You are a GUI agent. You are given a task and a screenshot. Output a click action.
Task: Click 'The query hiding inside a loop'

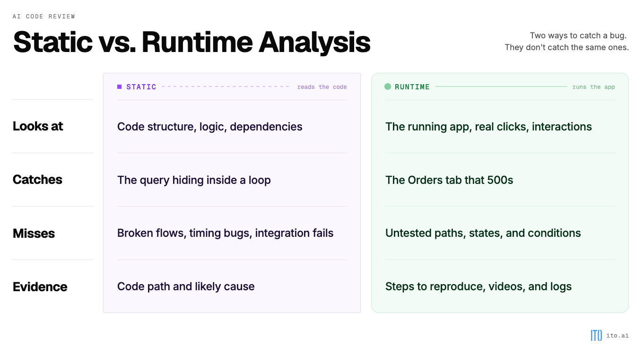(194, 180)
